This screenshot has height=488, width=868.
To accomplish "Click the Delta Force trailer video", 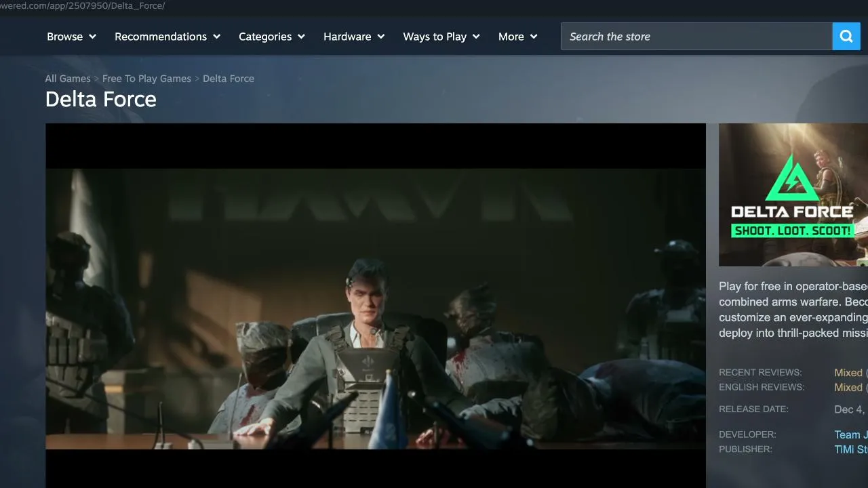I will tap(376, 306).
